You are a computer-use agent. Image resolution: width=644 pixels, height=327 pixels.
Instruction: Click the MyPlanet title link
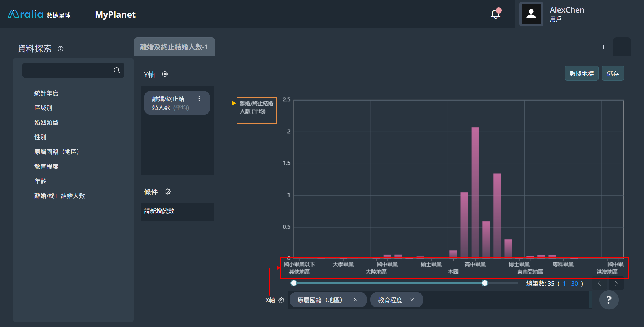115,14
